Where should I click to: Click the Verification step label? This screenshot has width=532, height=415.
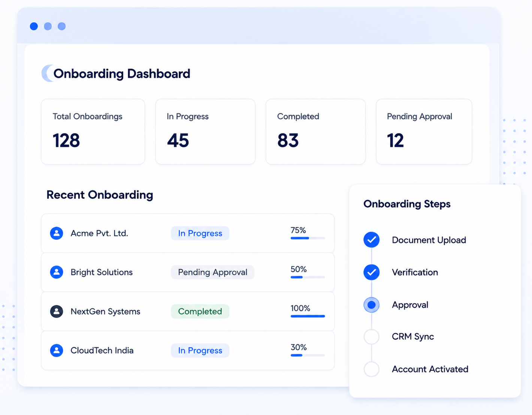(x=415, y=272)
